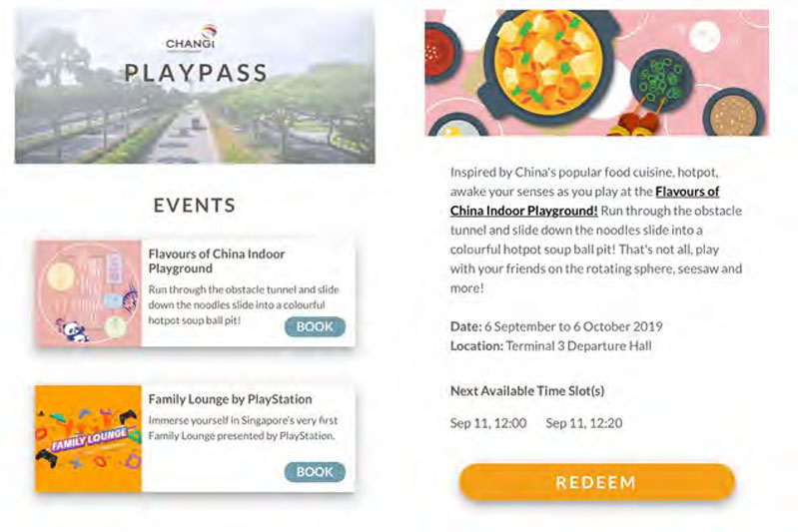Click the EVENTS section heading

195,206
